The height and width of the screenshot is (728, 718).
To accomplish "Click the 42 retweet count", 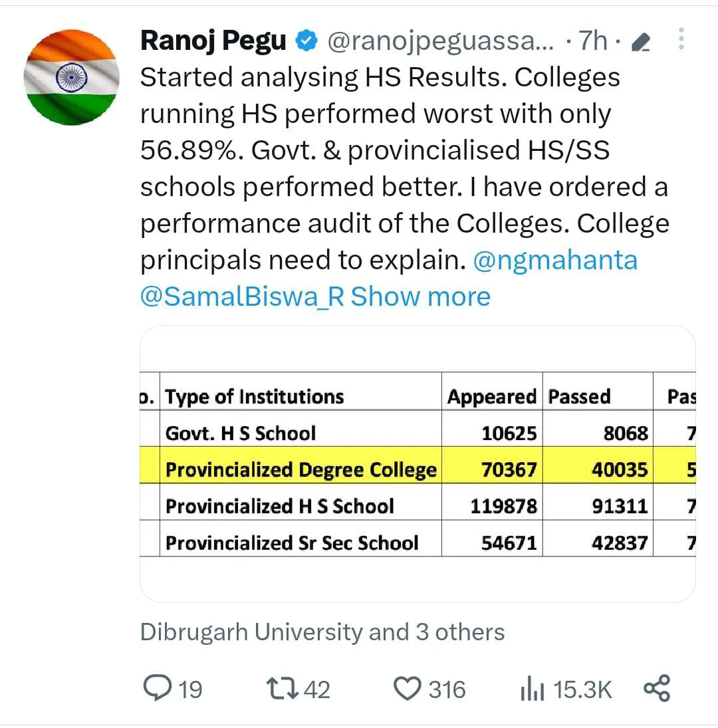I will [x=317, y=689].
